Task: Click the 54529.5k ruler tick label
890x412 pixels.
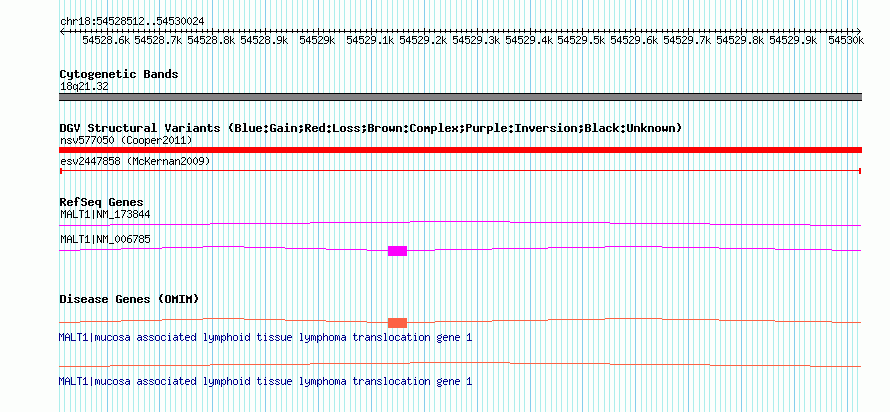Action: pyautogui.click(x=581, y=40)
